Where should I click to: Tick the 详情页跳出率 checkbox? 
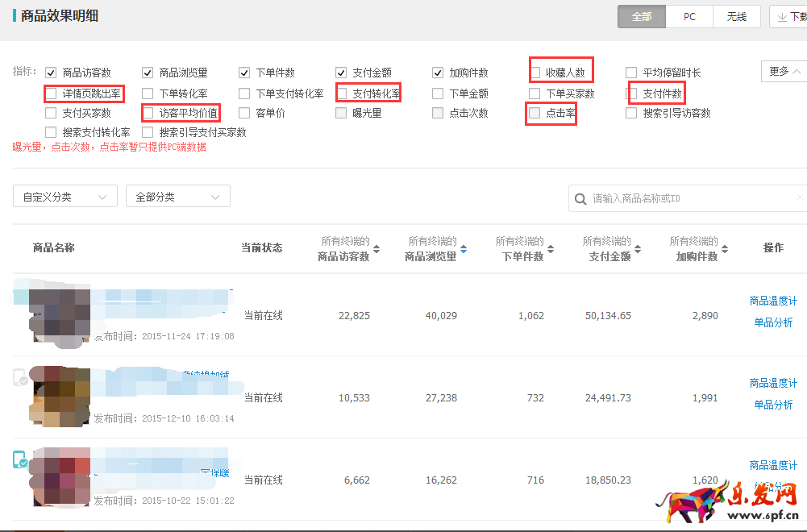52,94
